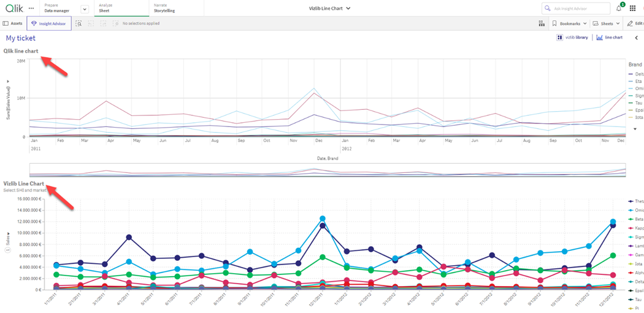Viewport: 644px width, 313px height.
Task: Toggle Lambda series in Vizlib legend
Action: (636, 245)
